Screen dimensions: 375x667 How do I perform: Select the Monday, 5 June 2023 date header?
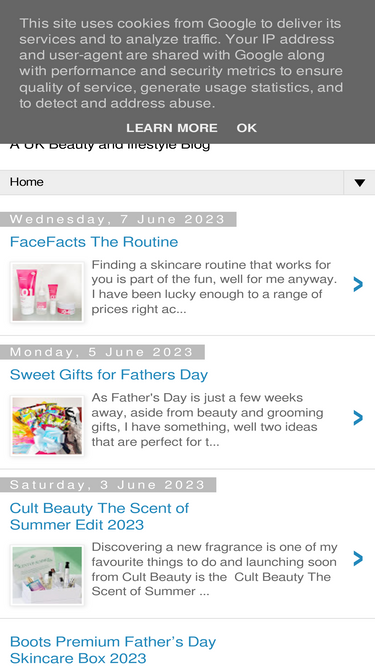coord(102,352)
